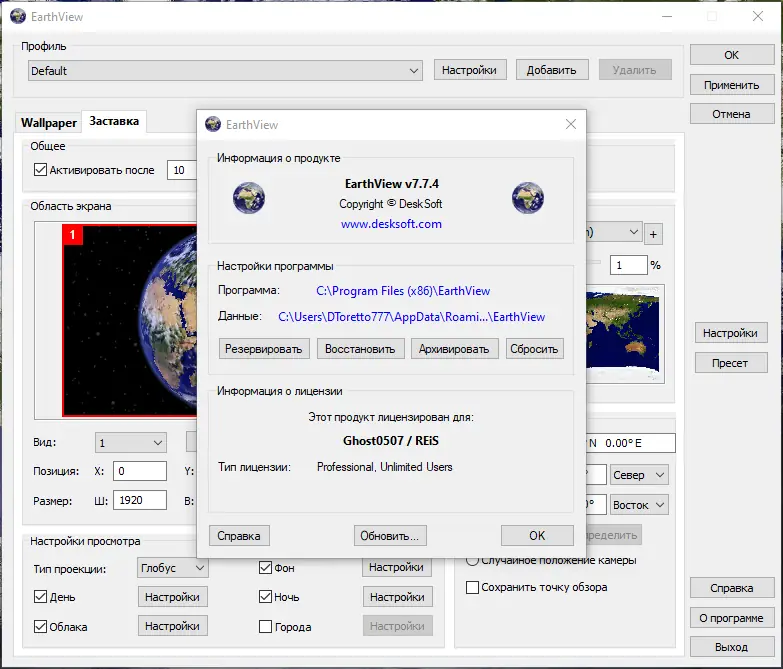The image size is (783, 669).
Task: Click the left globe icon in About dialog
Action: click(x=249, y=197)
